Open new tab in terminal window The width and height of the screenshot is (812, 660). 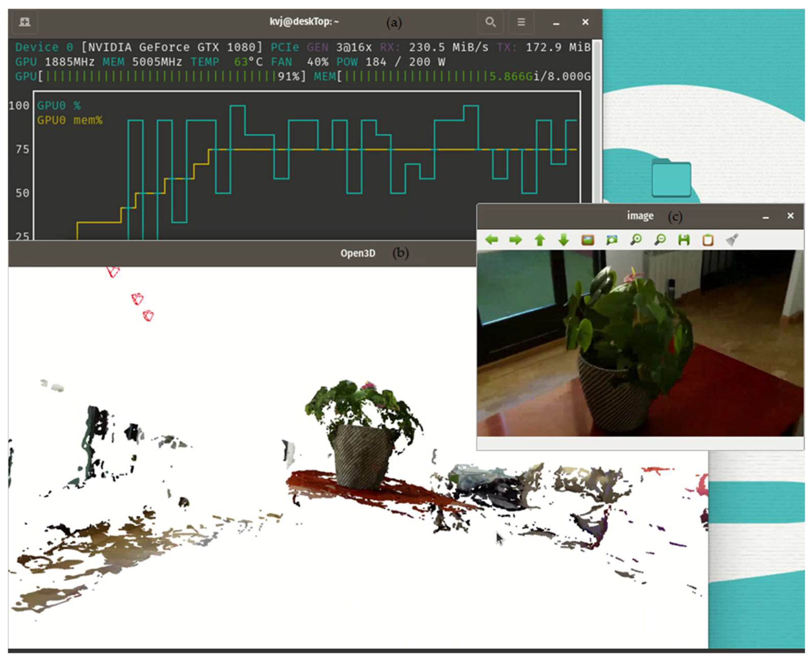pyautogui.click(x=25, y=22)
